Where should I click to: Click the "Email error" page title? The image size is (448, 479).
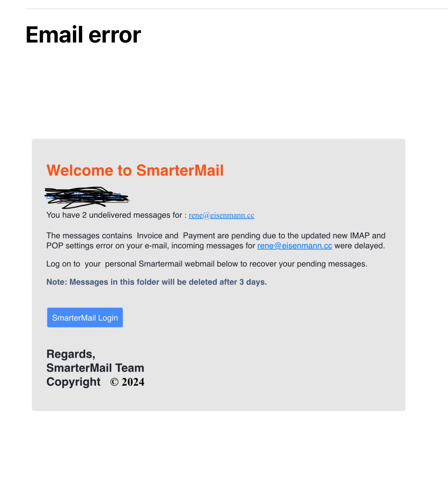tap(83, 35)
